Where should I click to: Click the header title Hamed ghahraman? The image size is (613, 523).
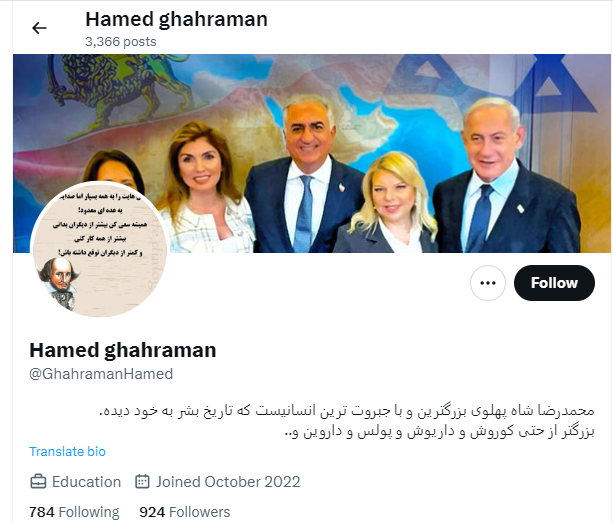point(176,19)
